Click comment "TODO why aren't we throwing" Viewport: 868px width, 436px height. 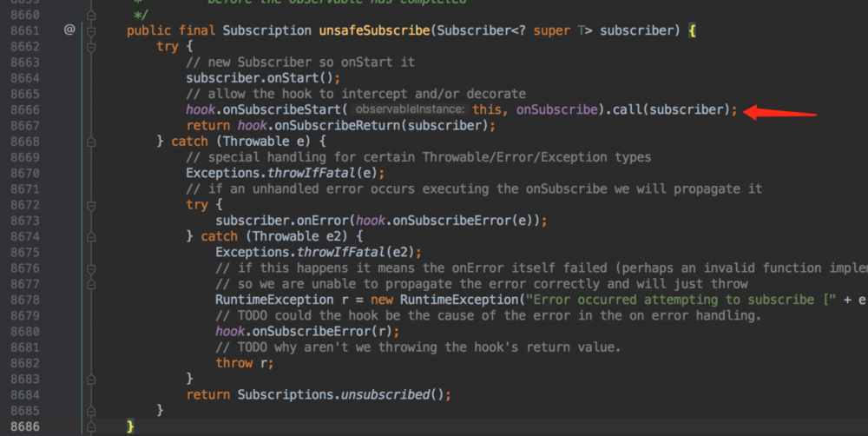pos(418,347)
